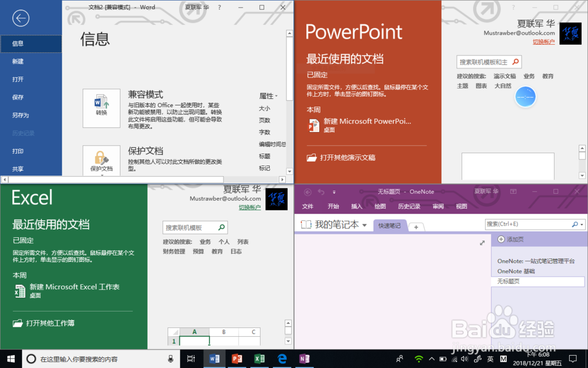The width and height of the screenshot is (588, 368).
Task: Click the blank PowerPoint template thumbnail
Action: click(508, 167)
